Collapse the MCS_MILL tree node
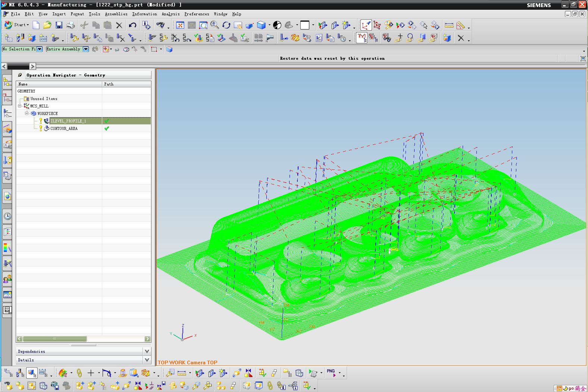This screenshot has height=392, width=588. (20, 106)
